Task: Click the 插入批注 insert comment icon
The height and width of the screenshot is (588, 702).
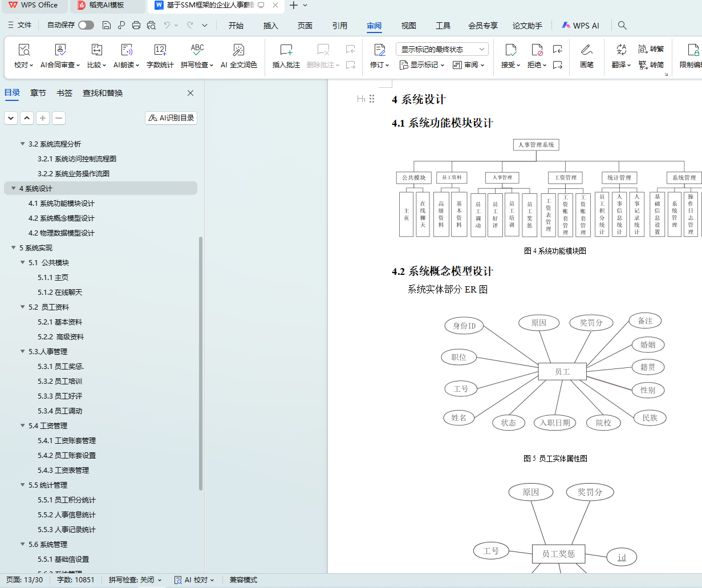Action: point(286,50)
